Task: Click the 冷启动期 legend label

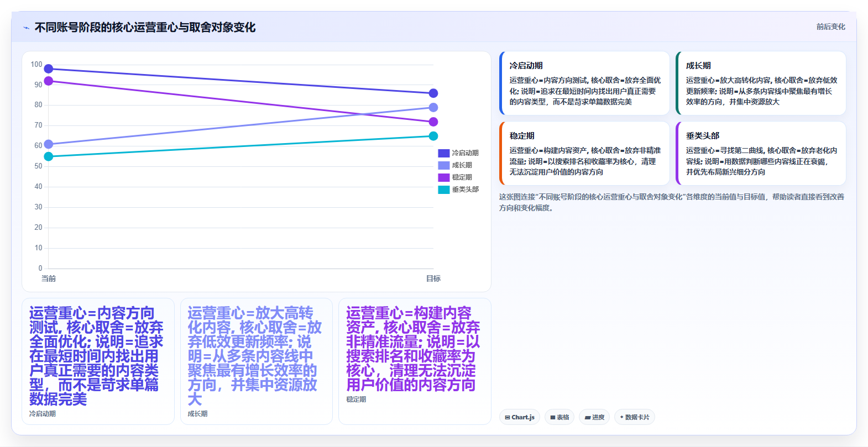Action: (x=466, y=153)
